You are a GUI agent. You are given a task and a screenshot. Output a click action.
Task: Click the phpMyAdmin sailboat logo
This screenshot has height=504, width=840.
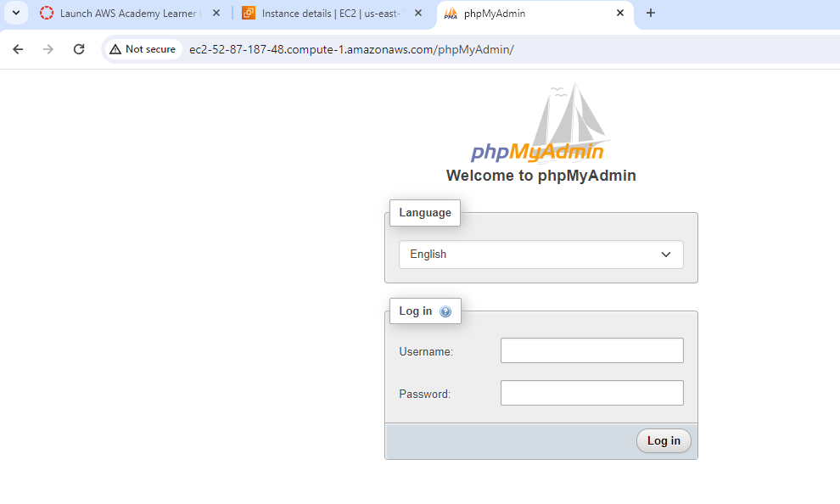coord(540,127)
